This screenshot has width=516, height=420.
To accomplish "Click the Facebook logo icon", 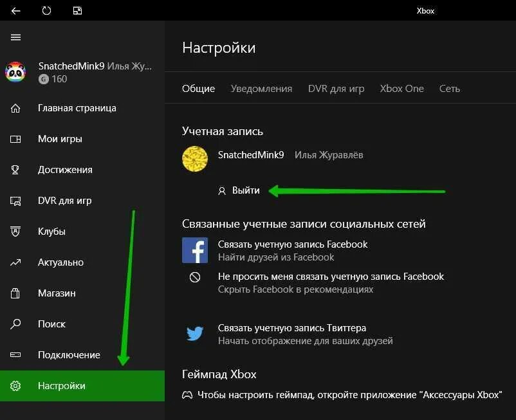I will click(195, 250).
